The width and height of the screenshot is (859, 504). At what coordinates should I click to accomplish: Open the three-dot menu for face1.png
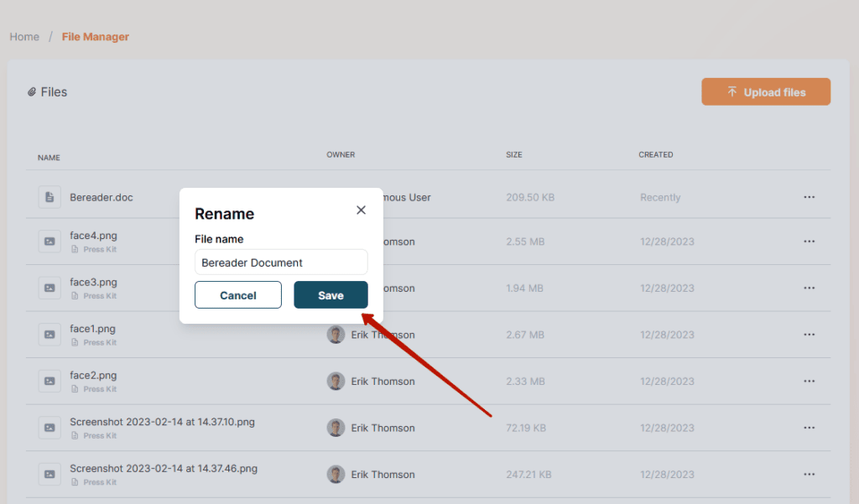pyautogui.click(x=810, y=335)
